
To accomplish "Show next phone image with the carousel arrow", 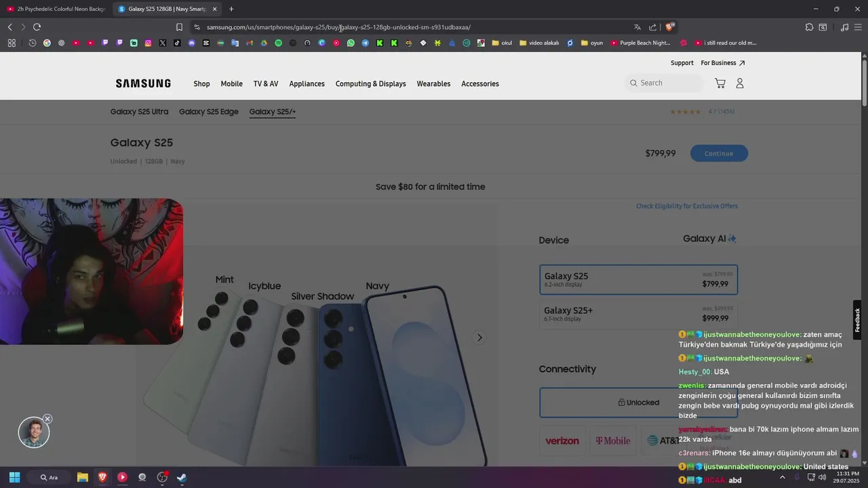I will 479,338.
